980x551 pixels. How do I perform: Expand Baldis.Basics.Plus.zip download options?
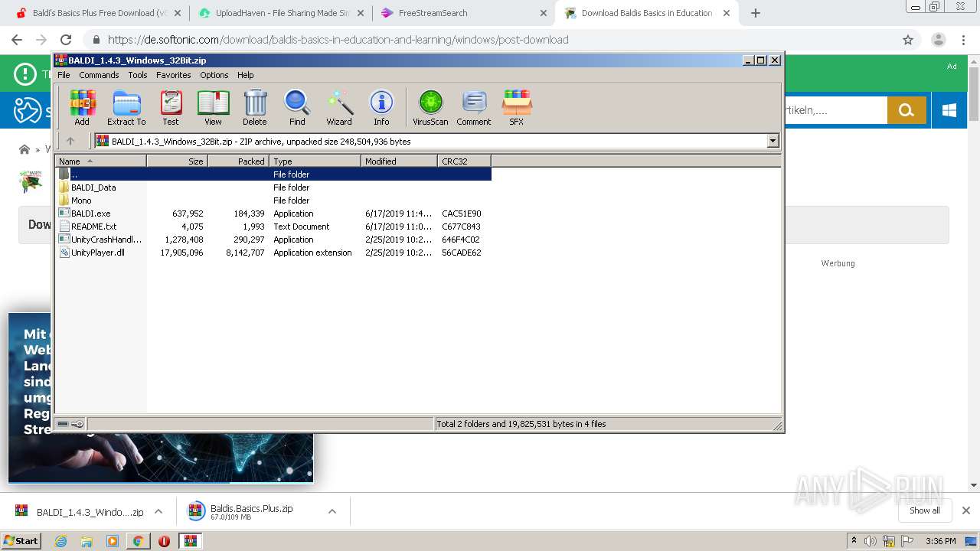(332, 512)
